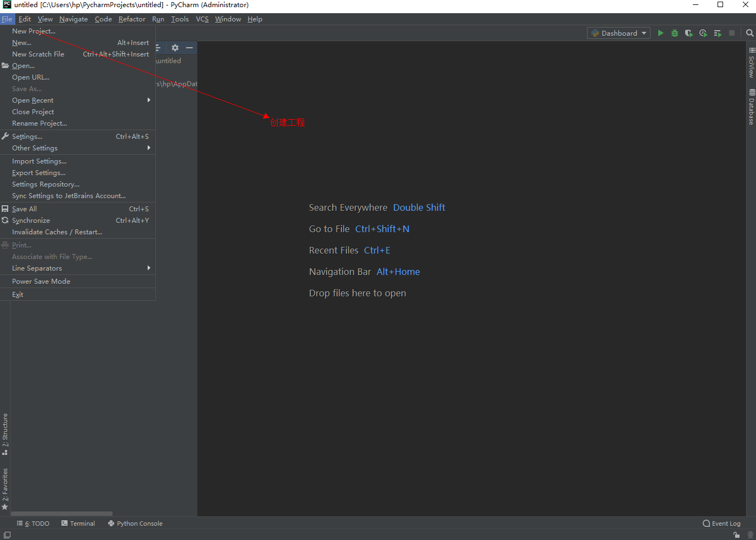
Task: Open the Help menu
Action: pyautogui.click(x=255, y=19)
